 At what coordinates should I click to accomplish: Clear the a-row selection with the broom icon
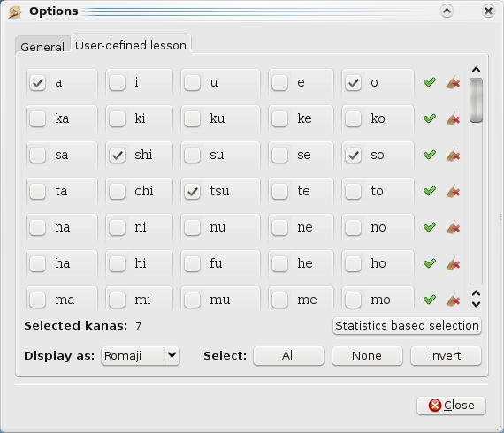pos(454,82)
